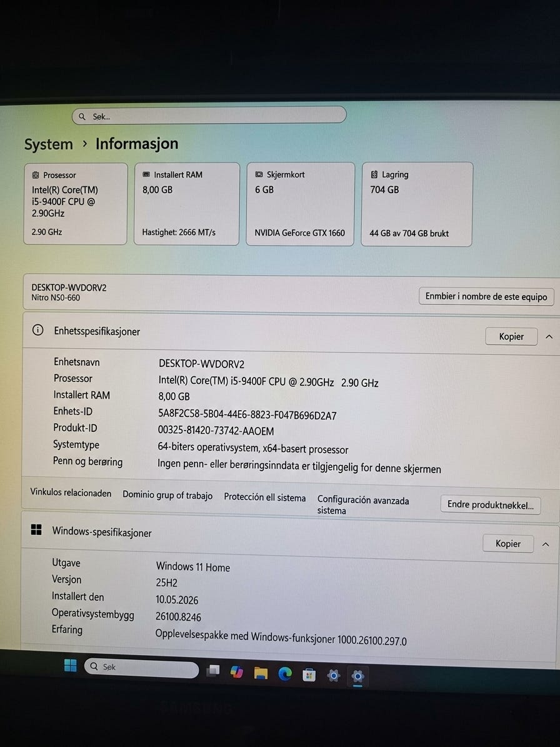Click the NVIDIA GeForce GTX 1660 text
560x747 pixels.
299,233
